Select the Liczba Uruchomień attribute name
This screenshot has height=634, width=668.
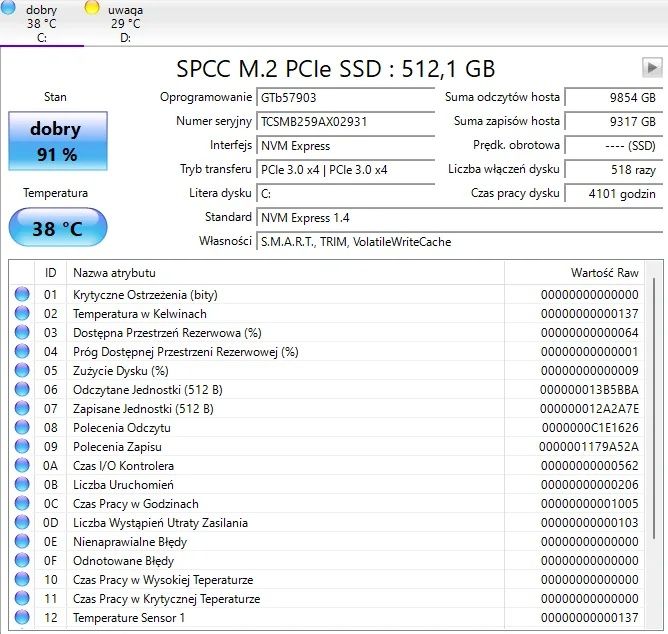tap(124, 485)
